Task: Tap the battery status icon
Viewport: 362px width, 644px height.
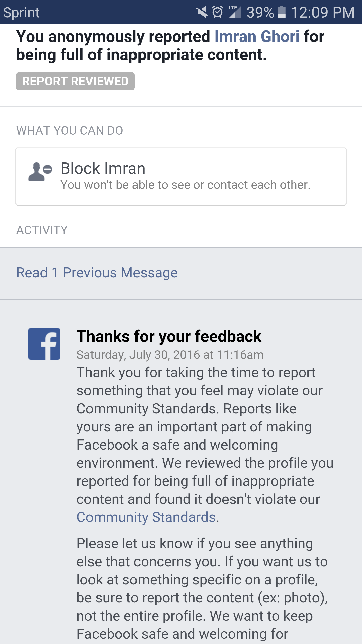Action: pos(282,12)
